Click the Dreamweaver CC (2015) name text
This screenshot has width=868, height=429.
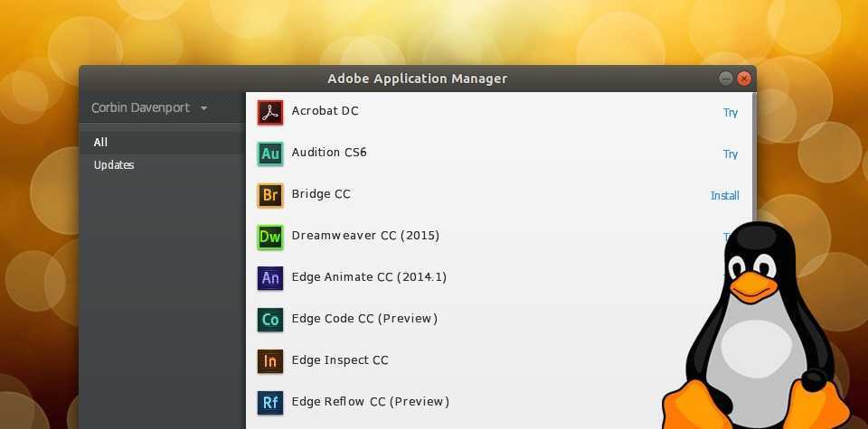[x=365, y=236]
